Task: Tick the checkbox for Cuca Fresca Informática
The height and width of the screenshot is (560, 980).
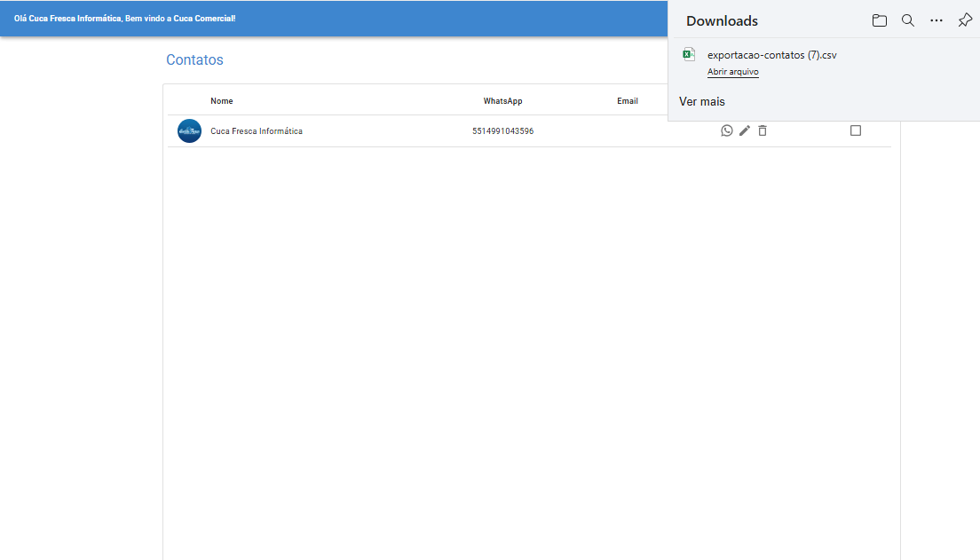Action: [x=856, y=130]
